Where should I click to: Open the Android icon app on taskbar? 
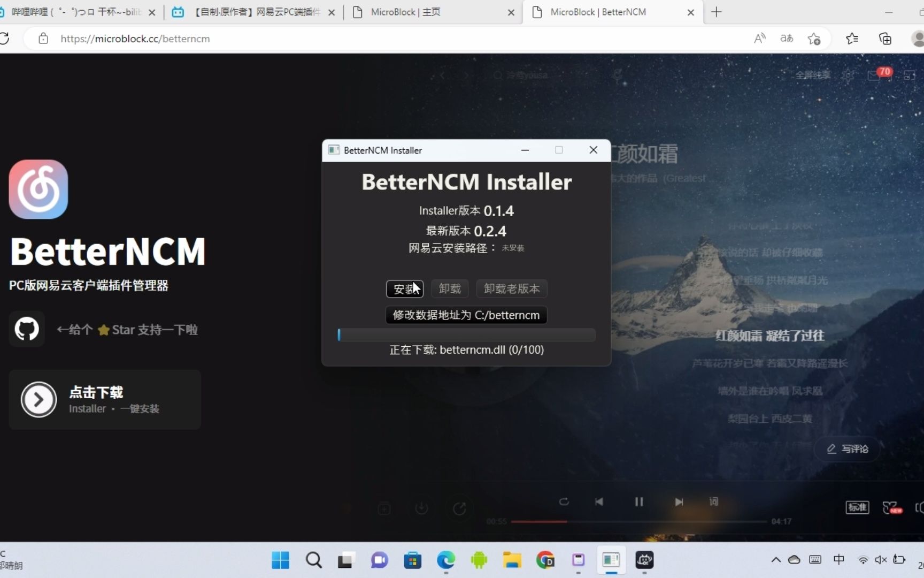479,560
